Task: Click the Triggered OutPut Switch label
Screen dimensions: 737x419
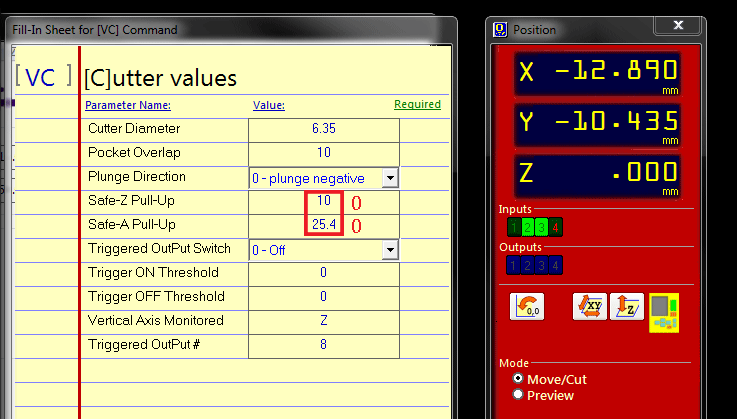Action: pyautogui.click(x=159, y=249)
